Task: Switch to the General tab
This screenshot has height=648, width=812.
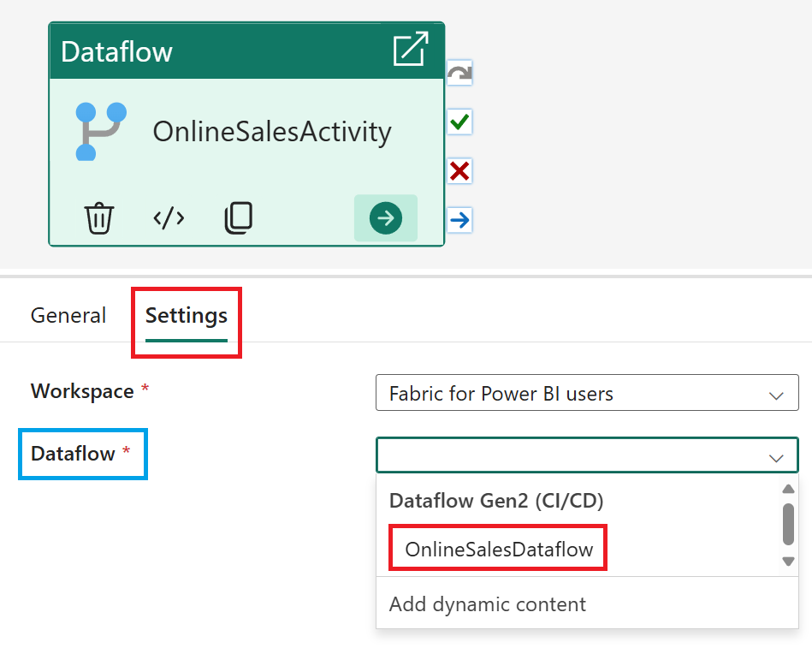Action: pos(68,315)
